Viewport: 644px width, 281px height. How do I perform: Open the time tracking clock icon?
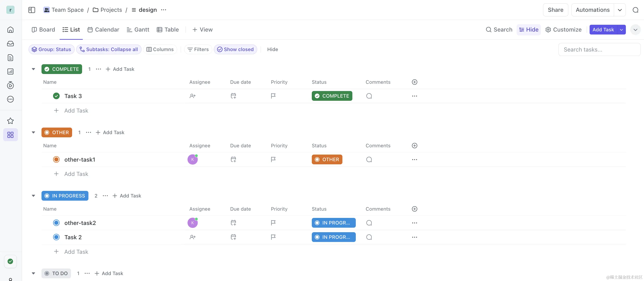(x=10, y=85)
